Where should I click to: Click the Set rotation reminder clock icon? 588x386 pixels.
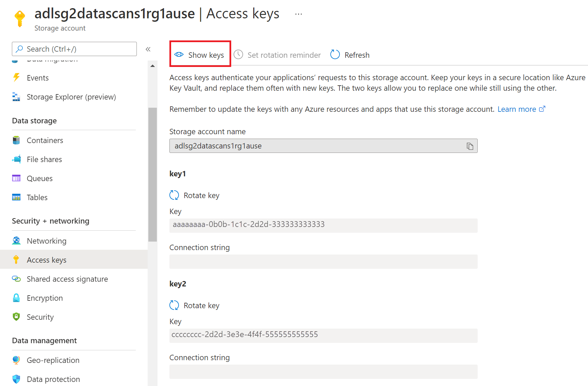(x=238, y=55)
